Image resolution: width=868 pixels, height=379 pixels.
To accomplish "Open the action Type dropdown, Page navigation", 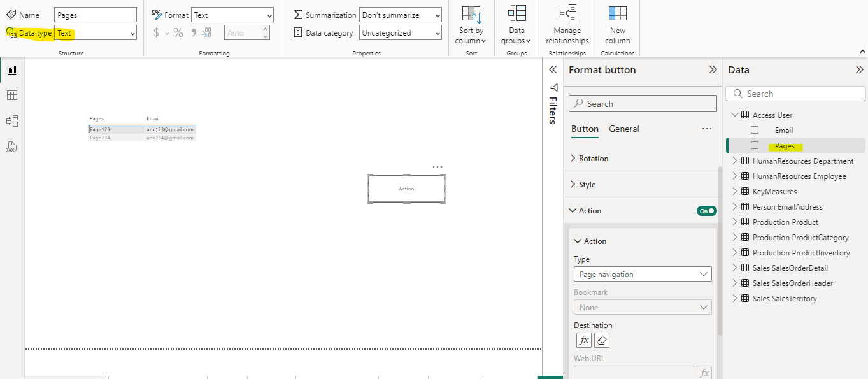I will coord(643,275).
